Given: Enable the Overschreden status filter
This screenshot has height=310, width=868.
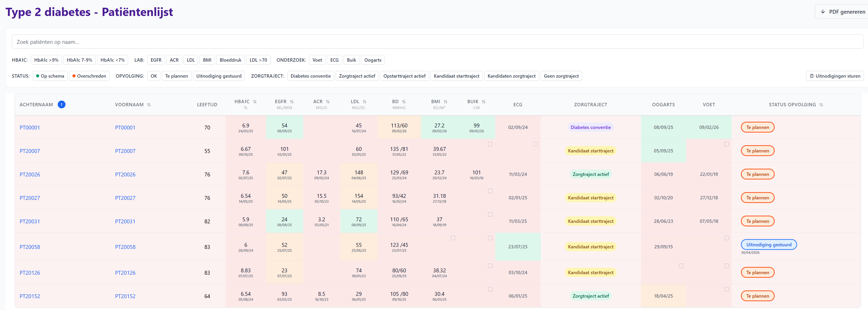Looking at the screenshot, I should pyautogui.click(x=89, y=76).
